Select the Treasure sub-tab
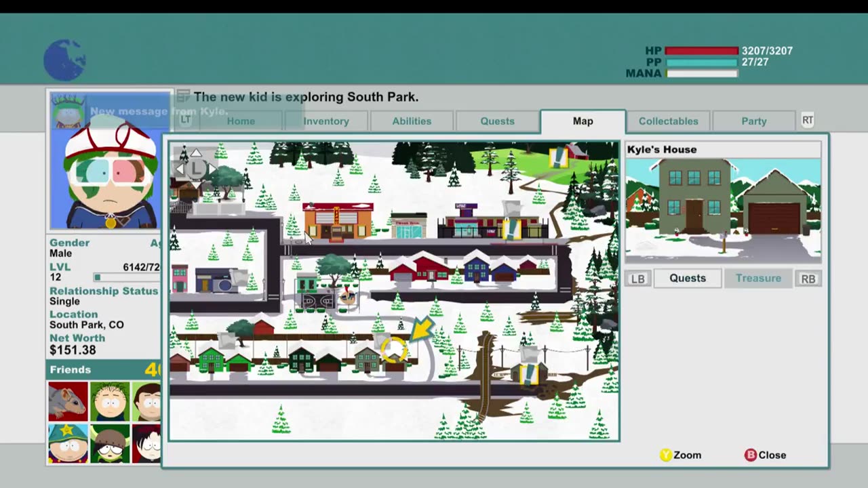868x488 pixels. click(758, 278)
